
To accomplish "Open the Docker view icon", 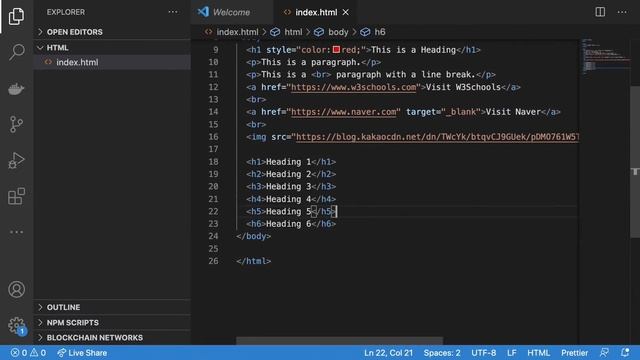I will pyautogui.click(x=16, y=89).
